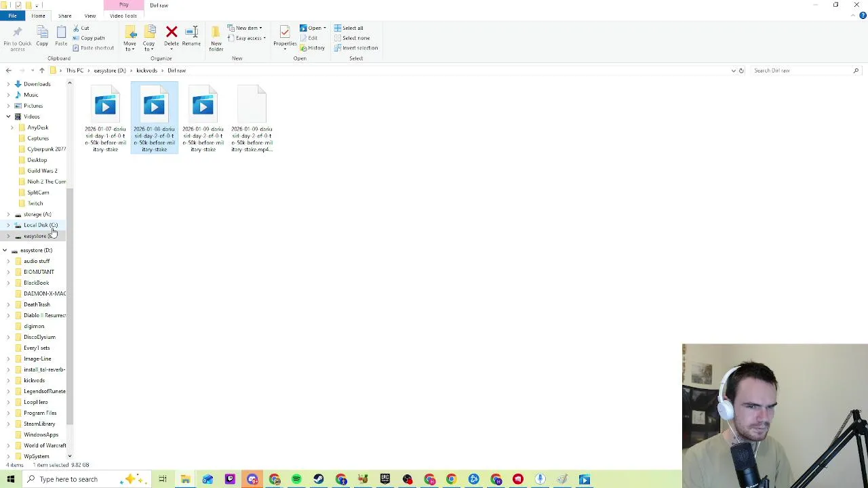Open the File menu

[x=12, y=16]
